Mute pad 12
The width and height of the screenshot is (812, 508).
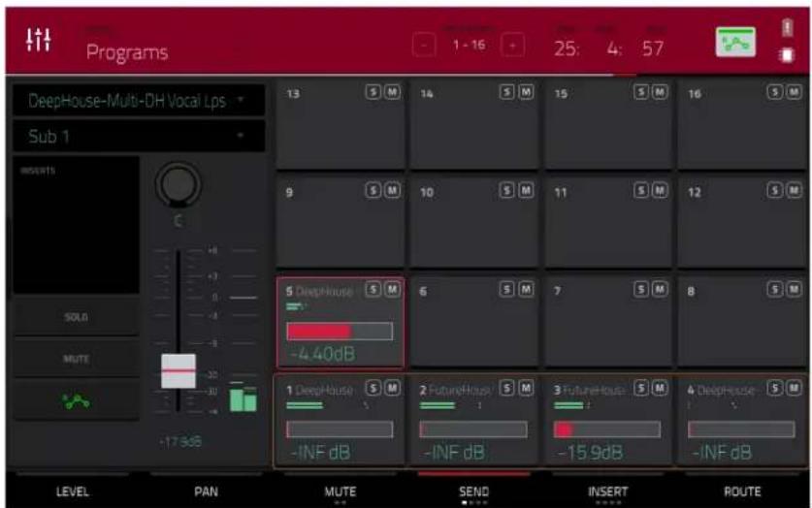coord(794,190)
